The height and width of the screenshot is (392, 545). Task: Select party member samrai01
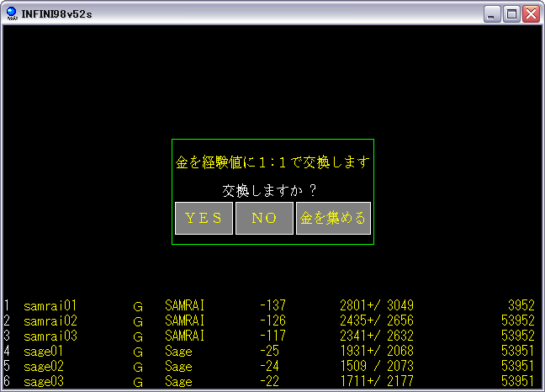[x=50, y=306]
